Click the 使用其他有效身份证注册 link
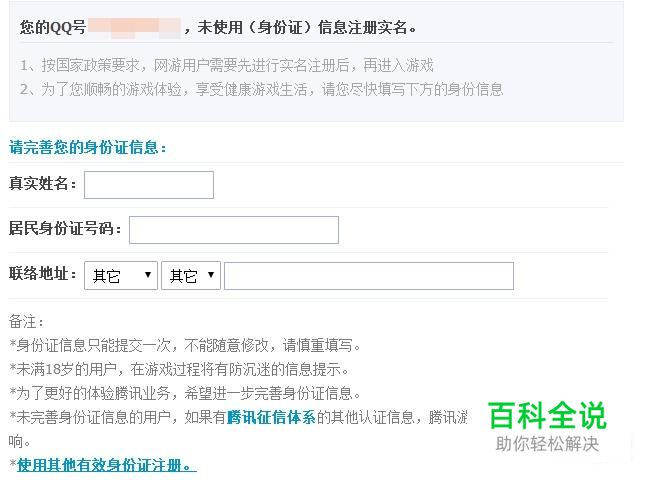656x487 pixels. (107, 464)
